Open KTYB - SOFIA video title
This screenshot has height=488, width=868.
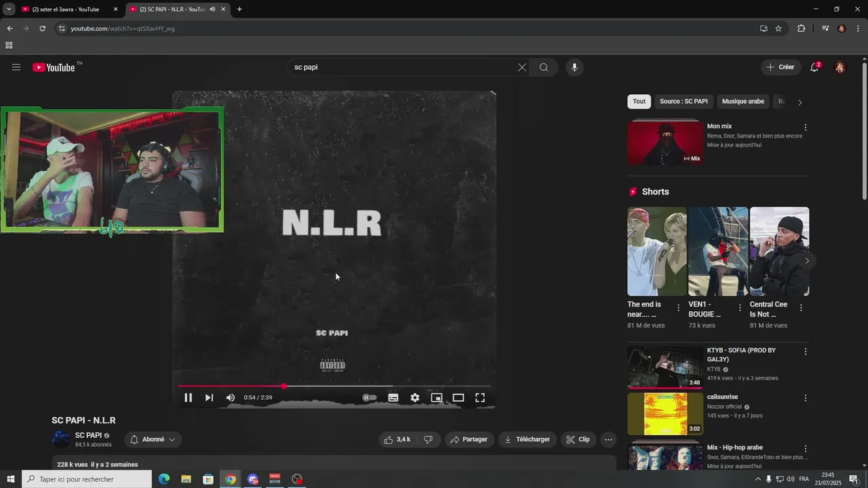coord(741,354)
